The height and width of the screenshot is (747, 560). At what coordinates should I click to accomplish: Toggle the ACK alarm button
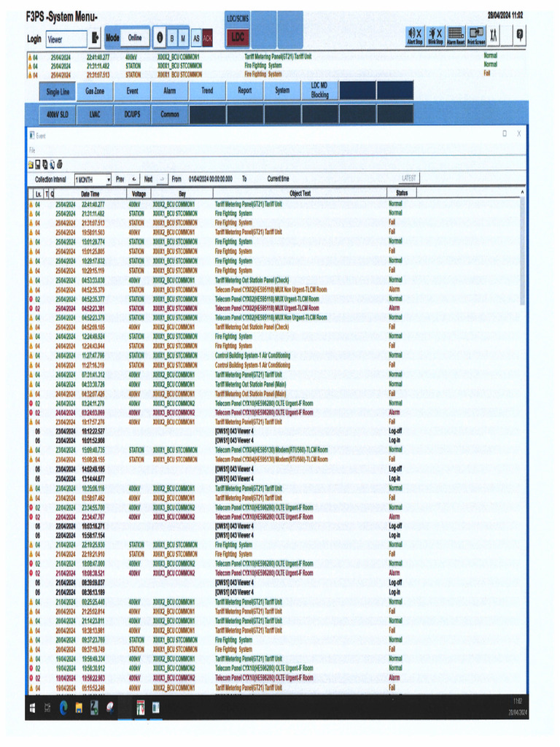(x=207, y=37)
